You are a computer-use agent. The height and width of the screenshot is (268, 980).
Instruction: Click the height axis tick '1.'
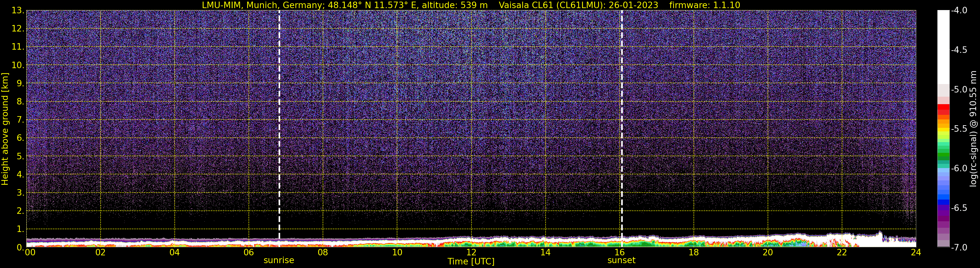tap(20, 229)
